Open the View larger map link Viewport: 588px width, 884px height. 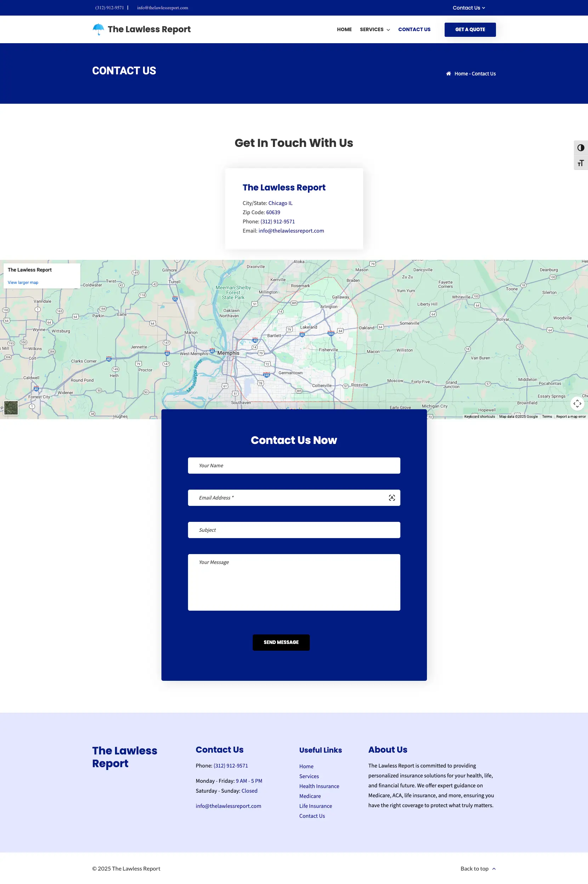pyautogui.click(x=23, y=283)
